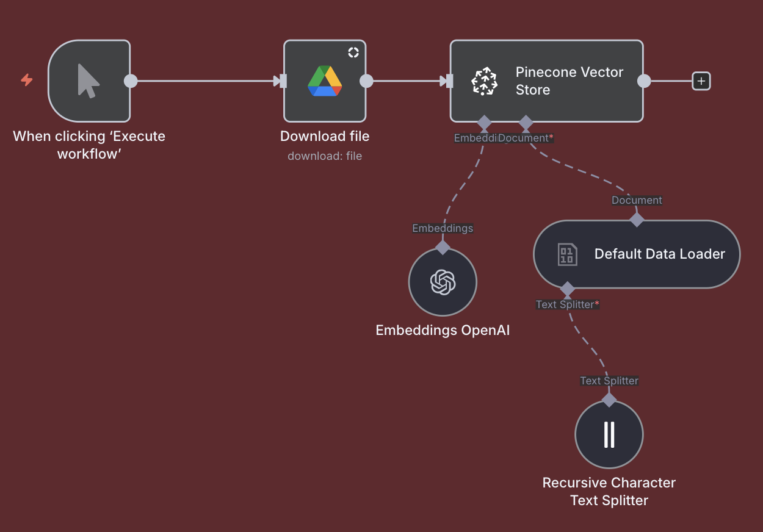763x532 pixels.
Task: Click the OpenAI Embeddings node icon
Action: (443, 282)
